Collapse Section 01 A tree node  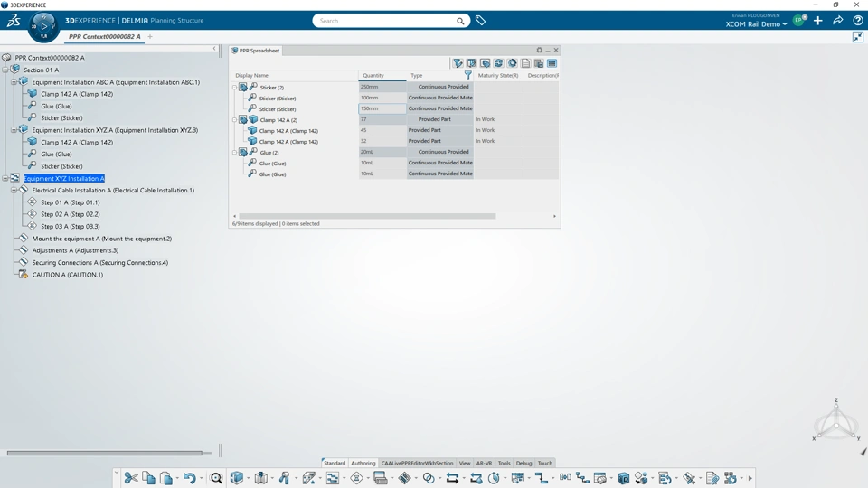tap(5, 70)
